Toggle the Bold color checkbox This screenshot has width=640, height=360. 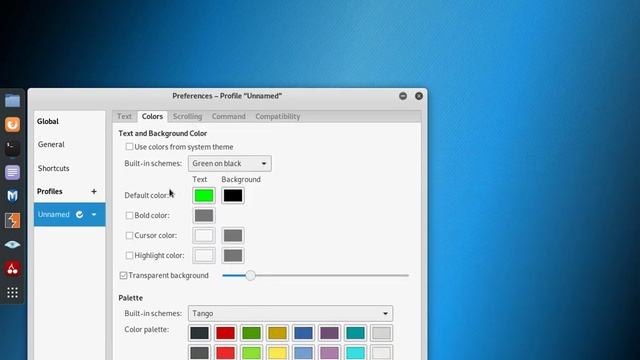[129, 215]
